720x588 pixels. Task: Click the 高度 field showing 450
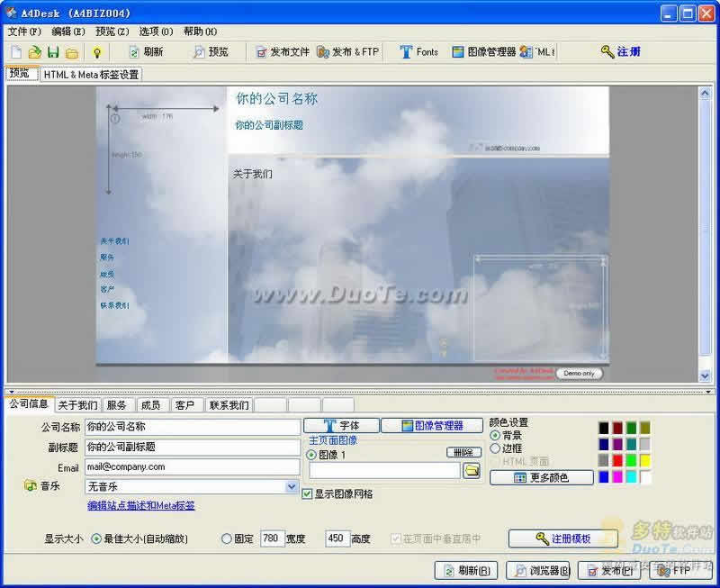tap(337, 538)
